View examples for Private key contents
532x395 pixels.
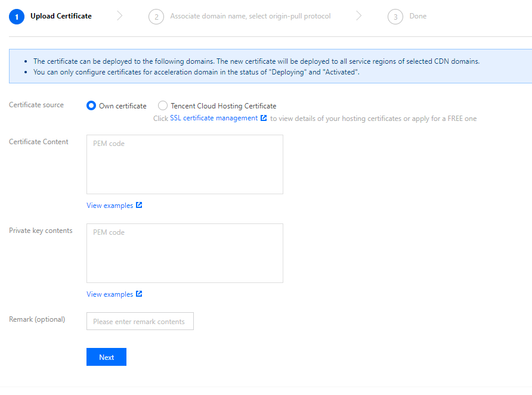coord(110,294)
